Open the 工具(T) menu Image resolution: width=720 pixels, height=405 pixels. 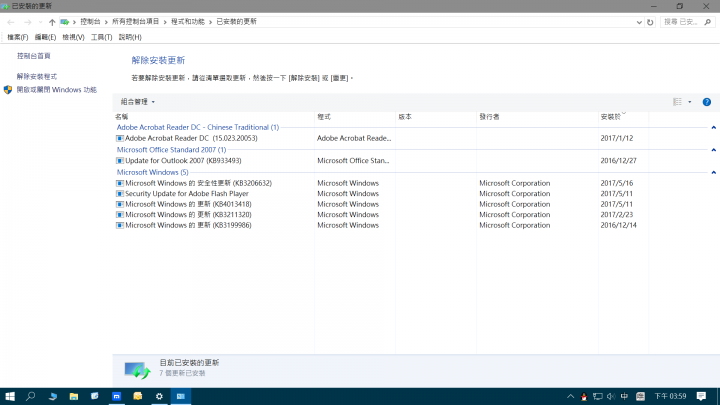(x=101, y=37)
